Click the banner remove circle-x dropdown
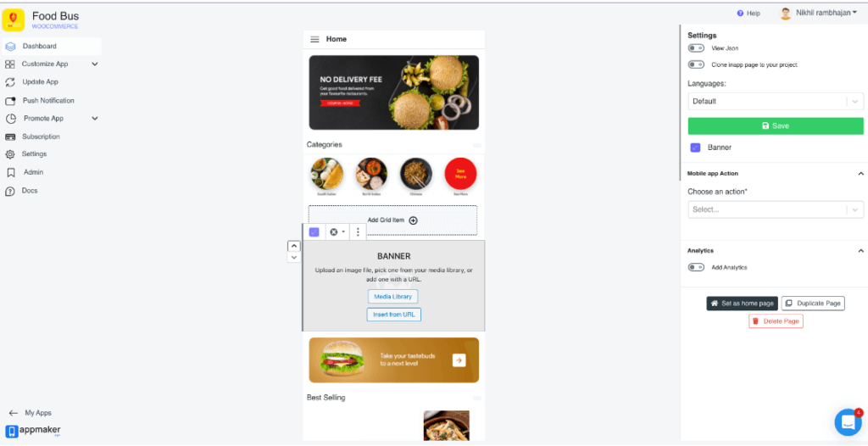Image resolution: width=868 pixels, height=446 pixels. [337, 232]
